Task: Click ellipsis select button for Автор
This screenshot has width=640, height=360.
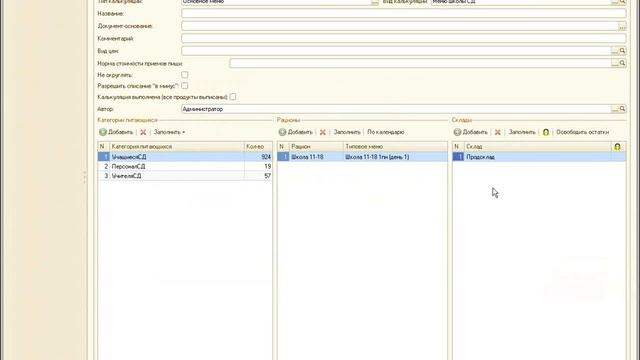Action: pyautogui.click(x=615, y=109)
